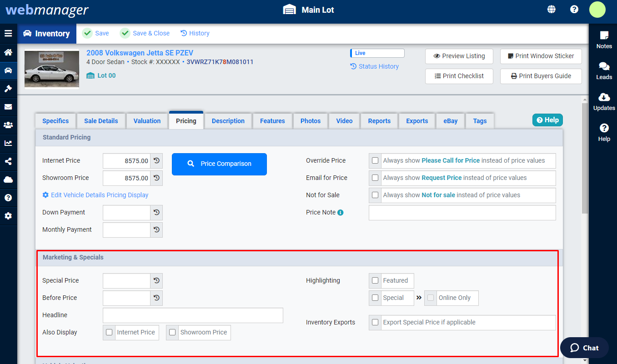The image size is (617, 364).
Task: Enable Always show Please Call for Price
Action: pyautogui.click(x=375, y=160)
